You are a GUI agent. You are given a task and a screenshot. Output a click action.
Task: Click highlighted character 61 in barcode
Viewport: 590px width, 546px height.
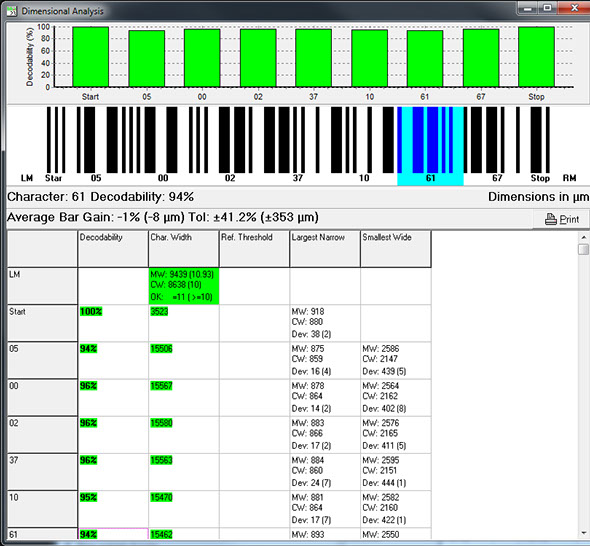tap(430, 146)
